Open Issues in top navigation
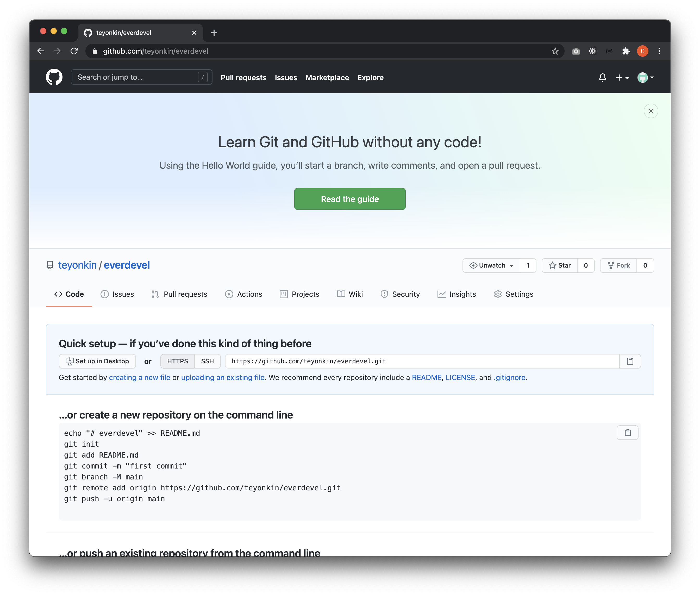 pos(286,78)
